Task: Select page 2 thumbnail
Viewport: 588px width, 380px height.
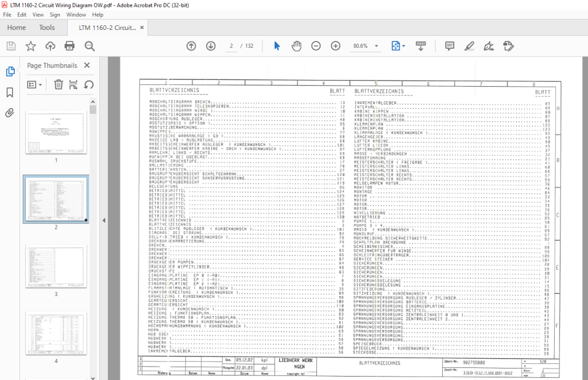Action: click(x=56, y=199)
